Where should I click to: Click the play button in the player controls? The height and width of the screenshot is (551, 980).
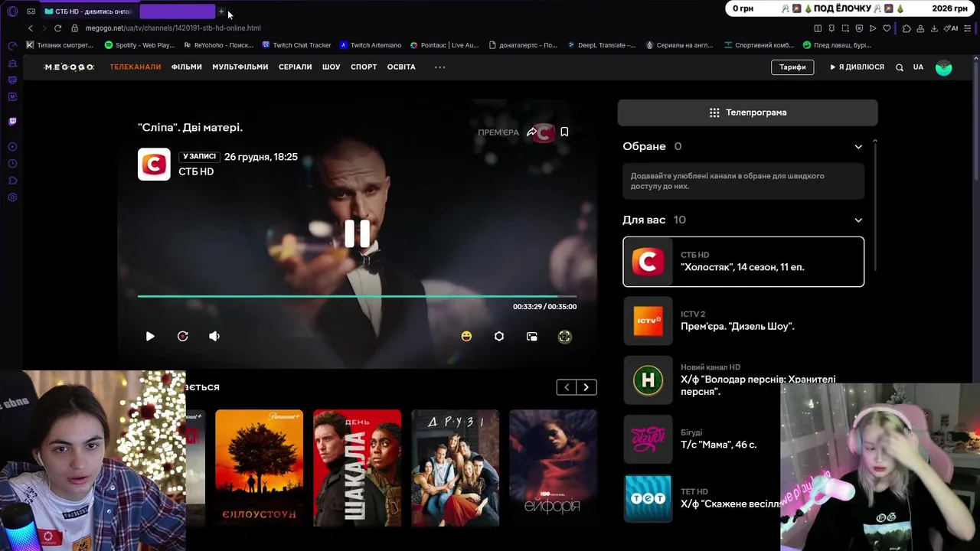click(x=150, y=336)
